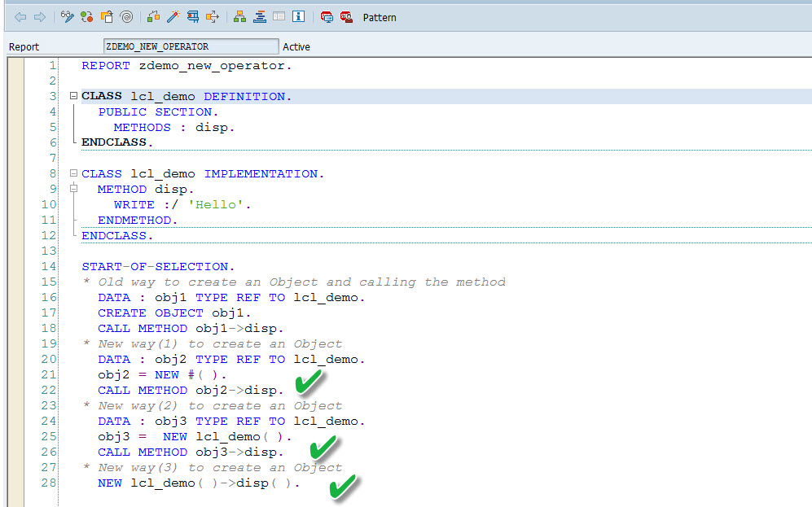
Task: Collapse the METHOD disp code block
Action: (73, 189)
